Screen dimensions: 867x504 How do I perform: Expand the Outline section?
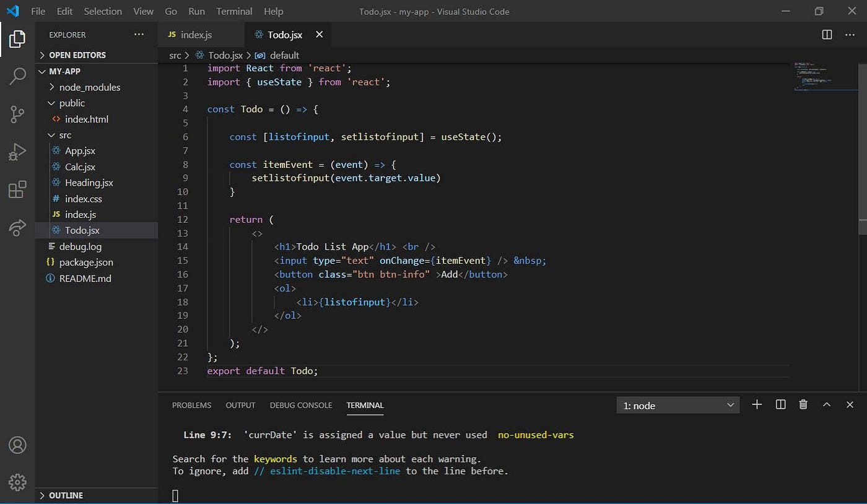64,495
